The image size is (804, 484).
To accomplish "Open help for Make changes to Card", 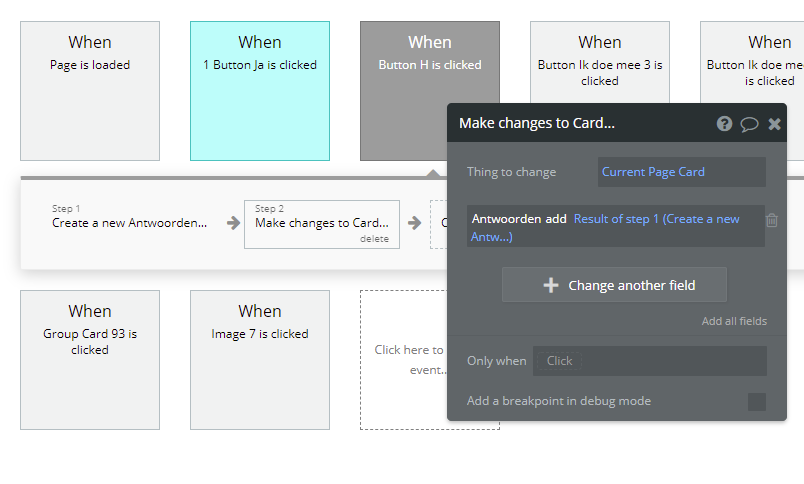I will click(x=724, y=124).
